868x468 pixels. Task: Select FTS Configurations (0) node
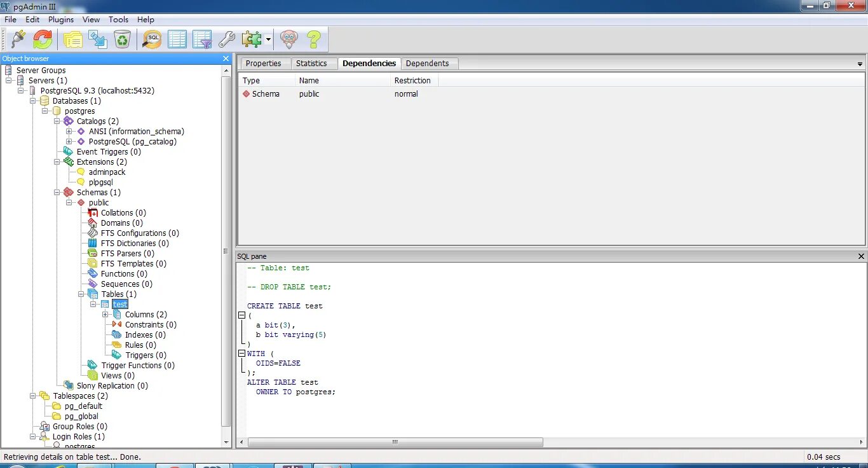click(x=140, y=233)
